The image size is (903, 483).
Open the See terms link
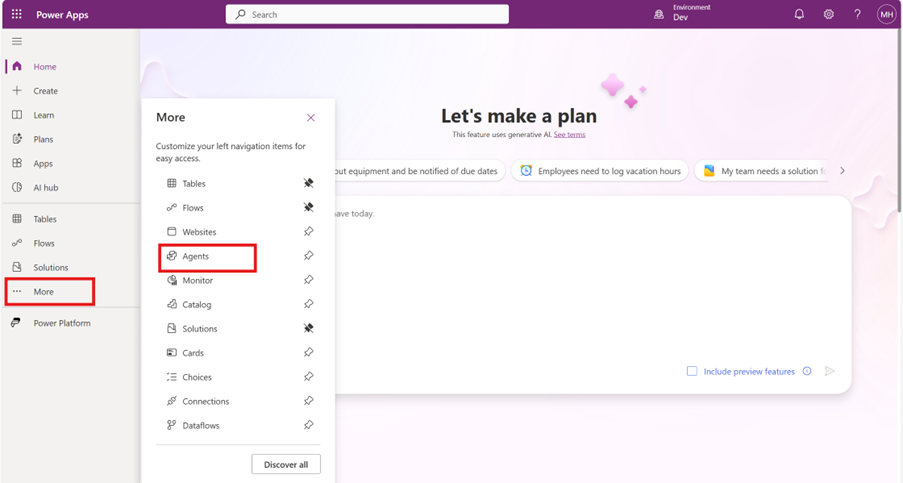tap(569, 135)
